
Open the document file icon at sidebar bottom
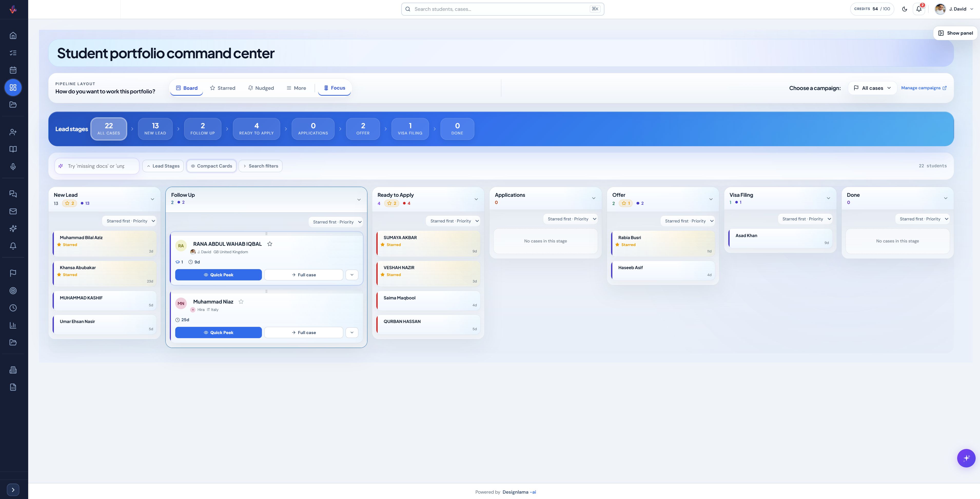tap(13, 387)
